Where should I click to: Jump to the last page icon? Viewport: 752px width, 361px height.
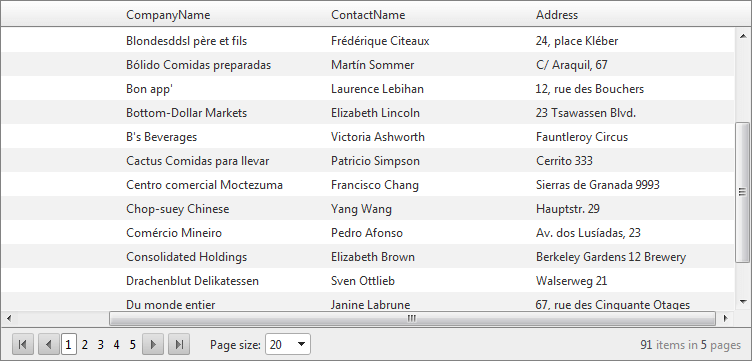click(x=179, y=344)
